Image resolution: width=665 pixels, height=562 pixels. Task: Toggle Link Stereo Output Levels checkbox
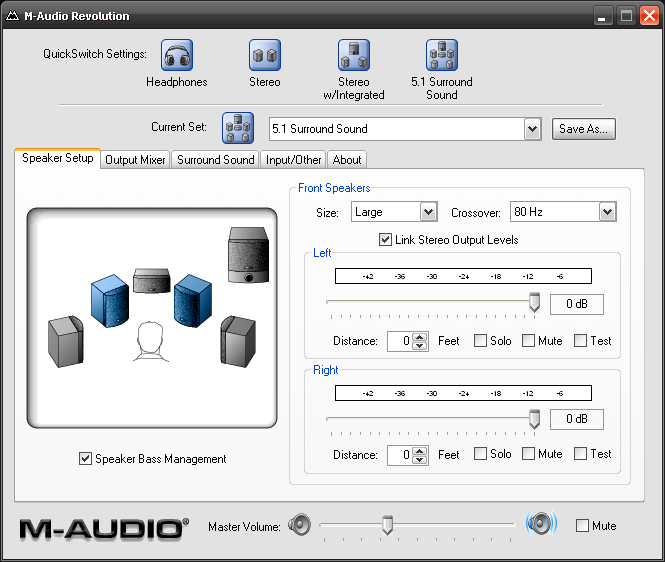[385, 240]
